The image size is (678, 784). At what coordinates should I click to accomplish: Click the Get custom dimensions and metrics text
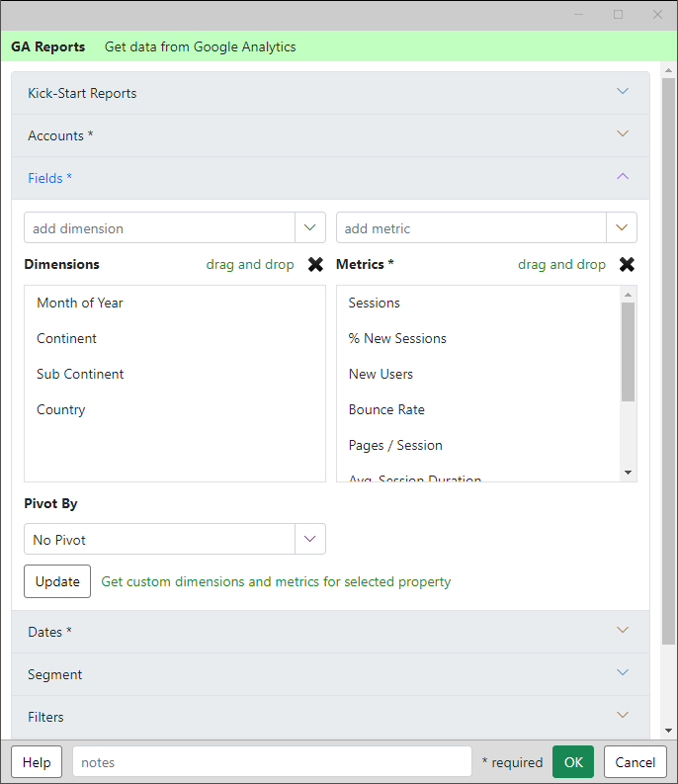click(276, 581)
